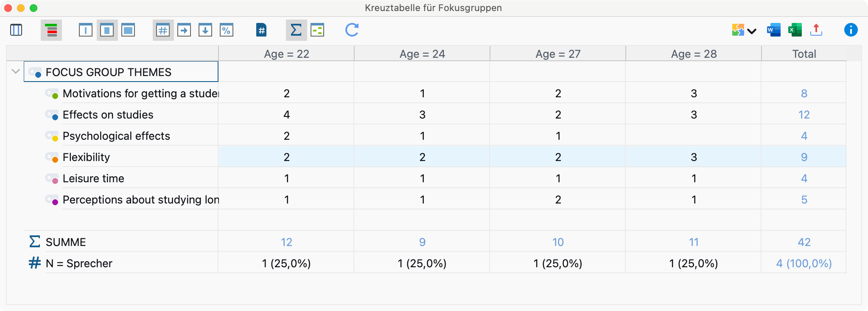
Task: Open Effects on studies total 12
Action: [804, 115]
